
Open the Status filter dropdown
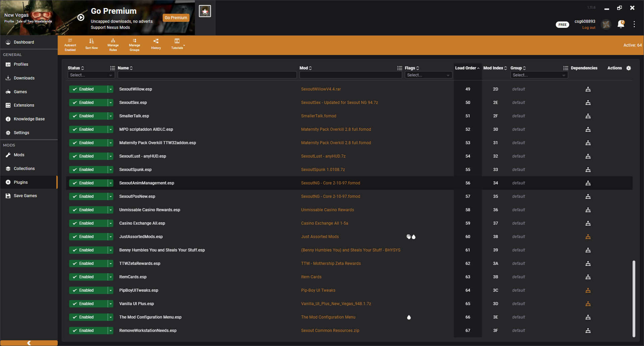coord(91,75)
